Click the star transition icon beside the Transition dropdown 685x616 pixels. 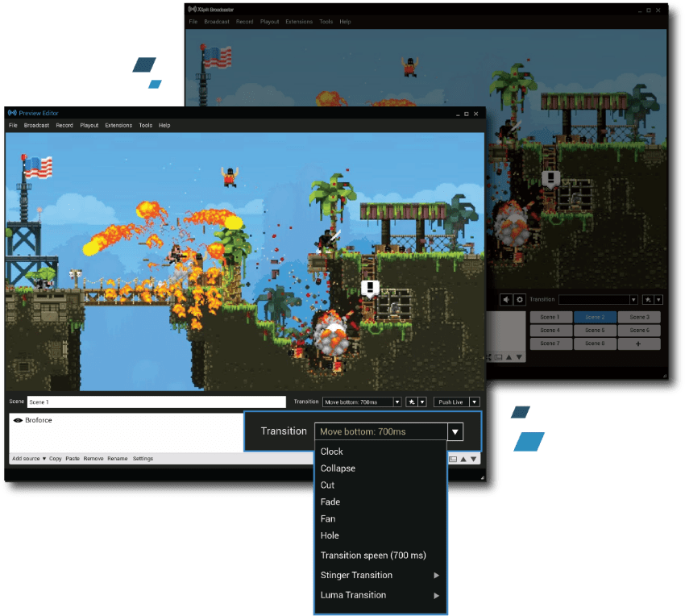(x=411, y=402)
